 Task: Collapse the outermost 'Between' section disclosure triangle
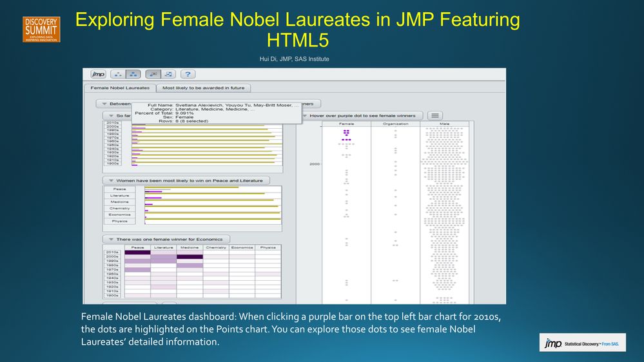(104, 104)
